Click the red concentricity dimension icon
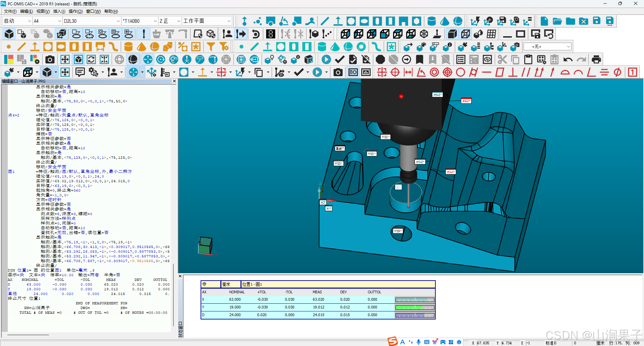Screen dimensions: 644x346 [434, 72]
